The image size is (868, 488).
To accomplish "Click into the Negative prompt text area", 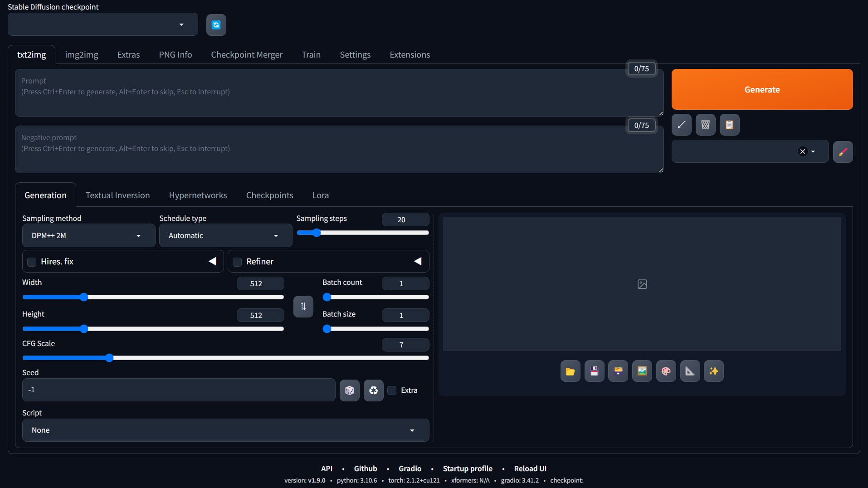I will (x=339, y=149).
